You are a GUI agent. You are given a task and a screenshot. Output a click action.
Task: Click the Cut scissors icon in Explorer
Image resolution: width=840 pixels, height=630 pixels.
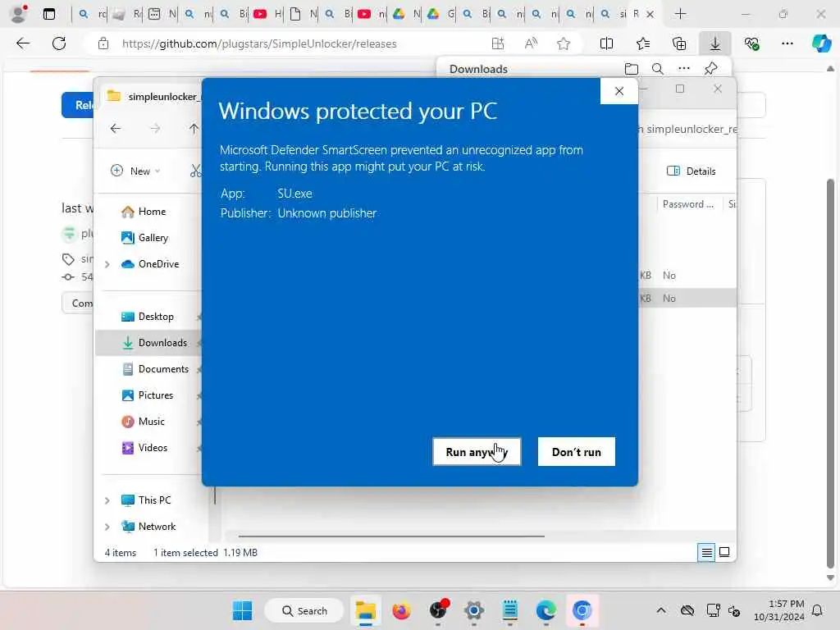(195, 171)
